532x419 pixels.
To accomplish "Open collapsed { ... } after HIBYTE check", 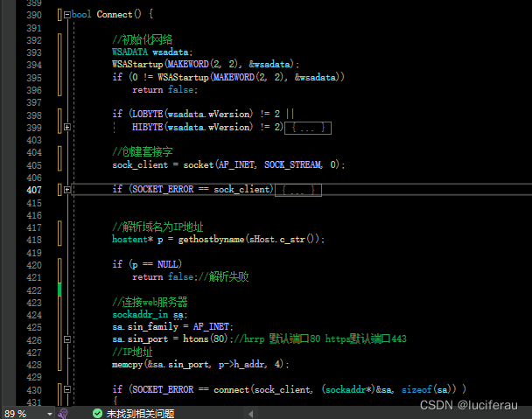I will coord(308,129).
